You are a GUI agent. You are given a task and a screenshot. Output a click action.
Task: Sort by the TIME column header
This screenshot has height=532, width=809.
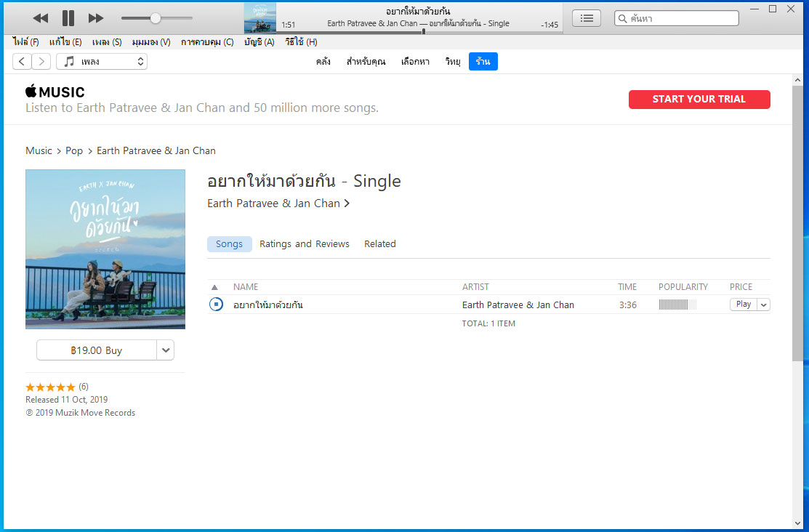[627, 287]
